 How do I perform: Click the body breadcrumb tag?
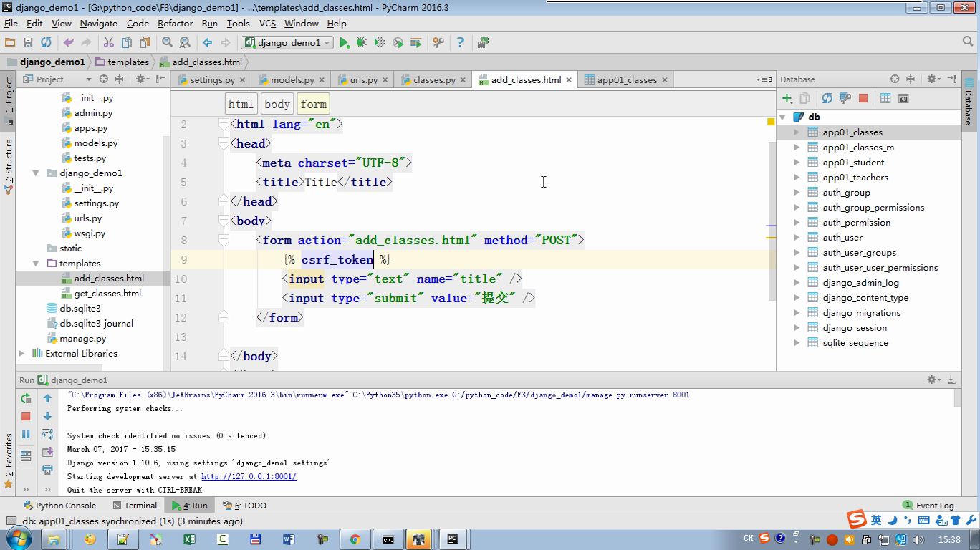pos(277,104)
